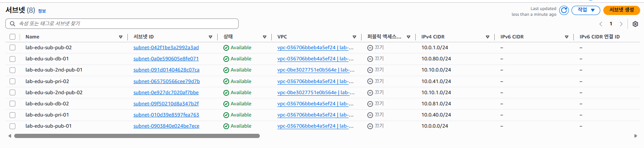The image size is (644, 148).
Task: Open the 정보 info link
Action: [x=42, y=11]
